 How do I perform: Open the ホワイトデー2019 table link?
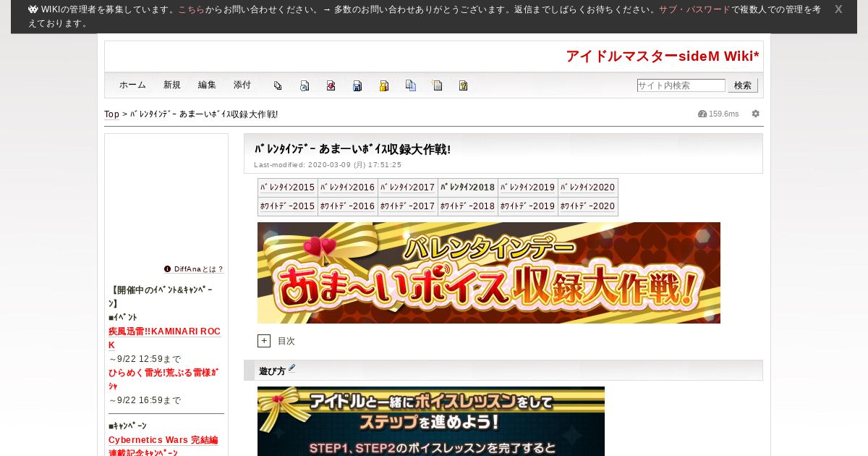(527, 206)
